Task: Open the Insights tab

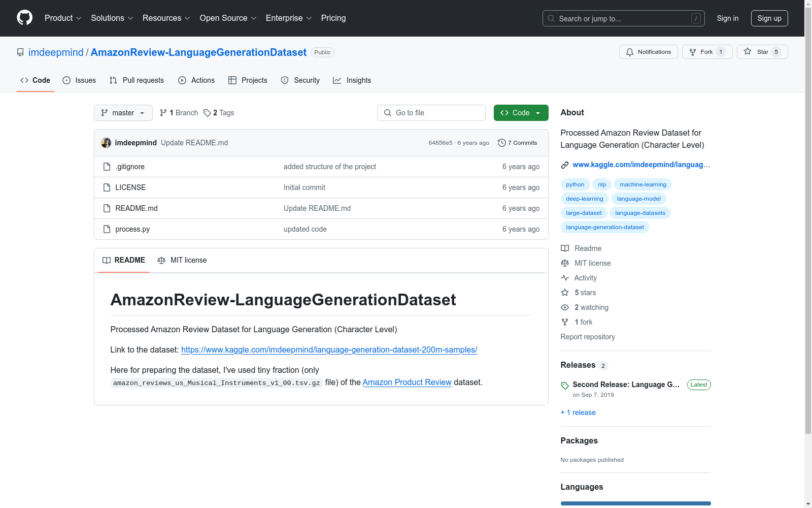Action: point(352,80)
